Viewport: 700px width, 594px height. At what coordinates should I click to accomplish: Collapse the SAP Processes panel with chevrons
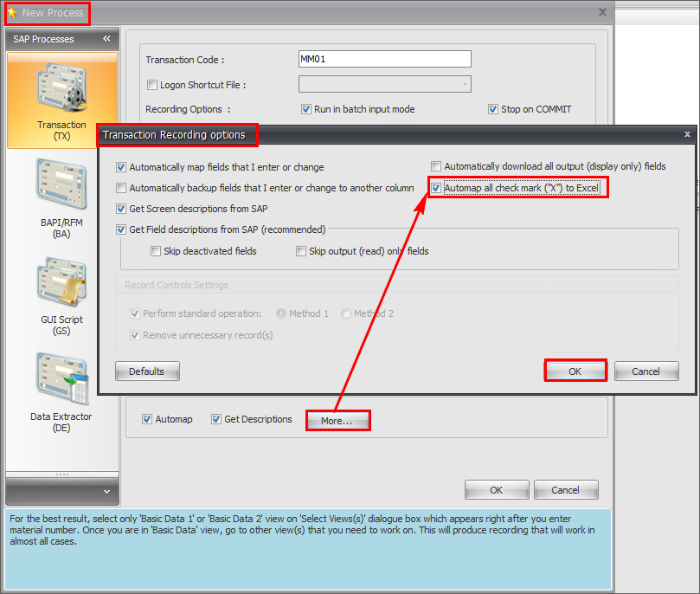[x=106, y=39]
